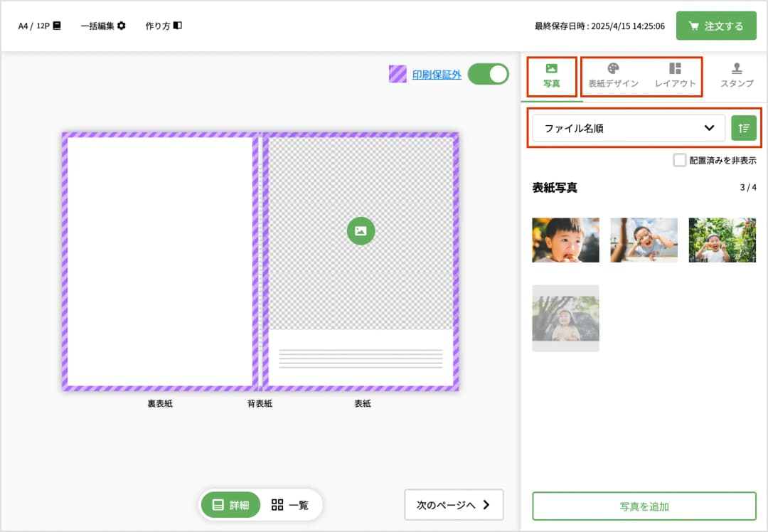Click the image placeholder icon on the 表紙
The image size is (768, 532).
pyautogui.click(x=361, y=231)
